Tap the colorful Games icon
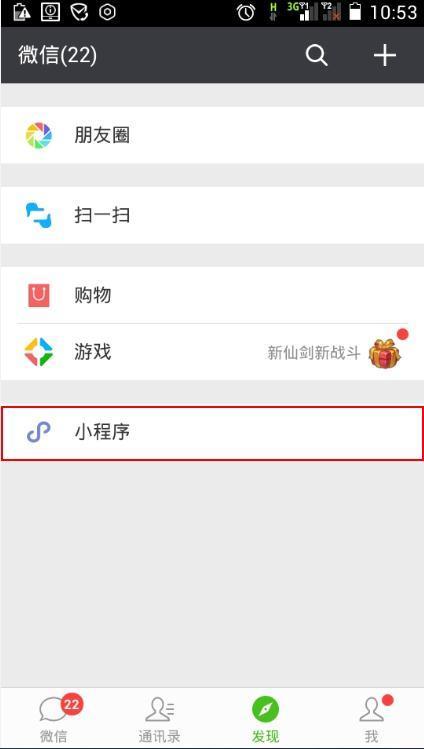424x749 pixels. [x=39, y=352]
